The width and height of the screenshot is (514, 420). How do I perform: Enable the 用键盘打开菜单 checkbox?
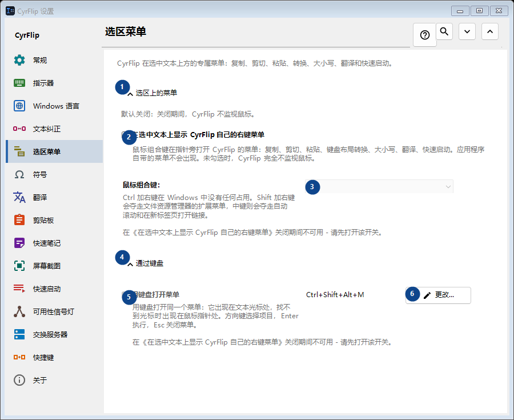[x=125, y=294]
